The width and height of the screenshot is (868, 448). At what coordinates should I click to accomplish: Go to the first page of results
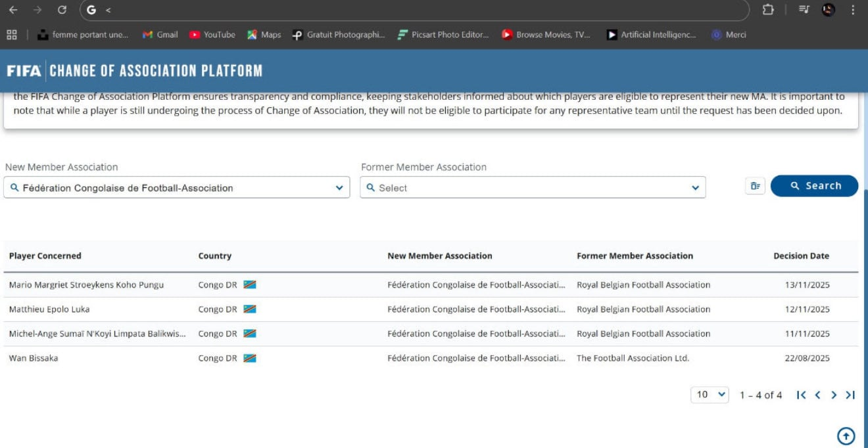coord(801,395)
